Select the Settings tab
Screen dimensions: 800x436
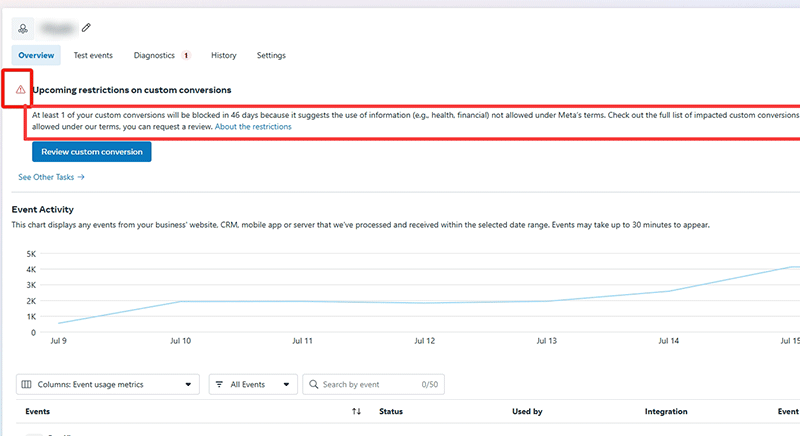point(271,55)
